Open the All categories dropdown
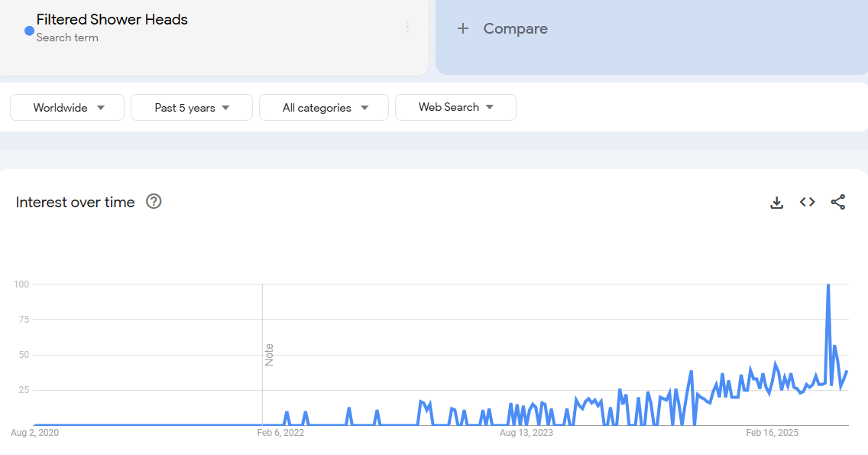The width and height of the screenshot is (868, 455). [x=324, y=108]
